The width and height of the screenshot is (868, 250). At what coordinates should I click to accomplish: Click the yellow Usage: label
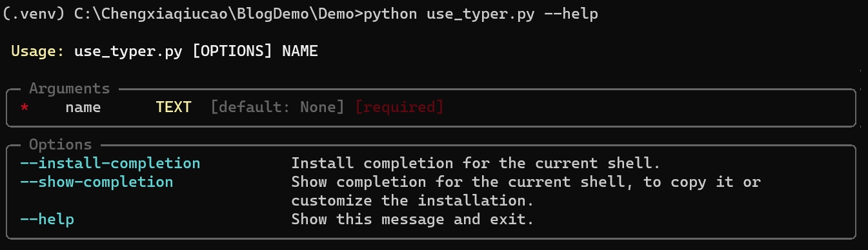[37, 51]
